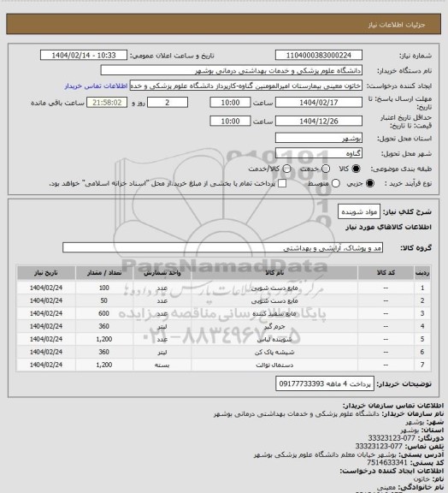
Task: Select the جزیی purchase type radio
Action: (x=370, y=183)
